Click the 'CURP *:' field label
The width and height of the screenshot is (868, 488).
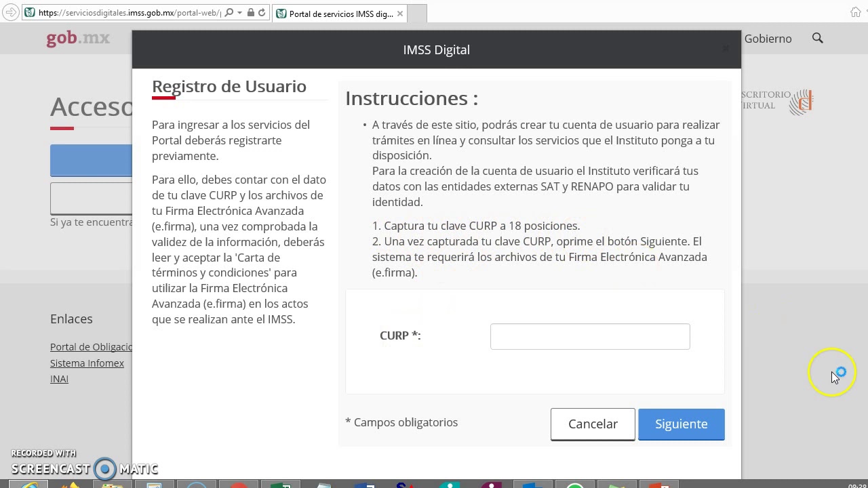pyautogui.click(x=400, y=335)
